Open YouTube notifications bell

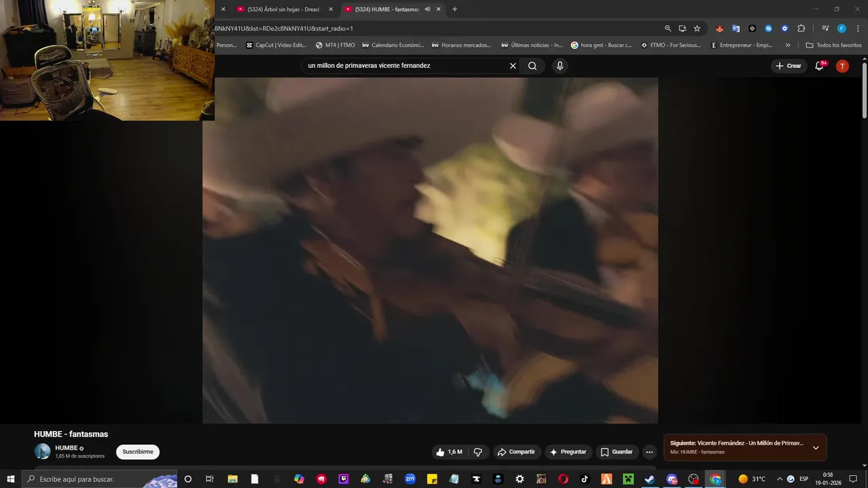[x=819, y=66]
